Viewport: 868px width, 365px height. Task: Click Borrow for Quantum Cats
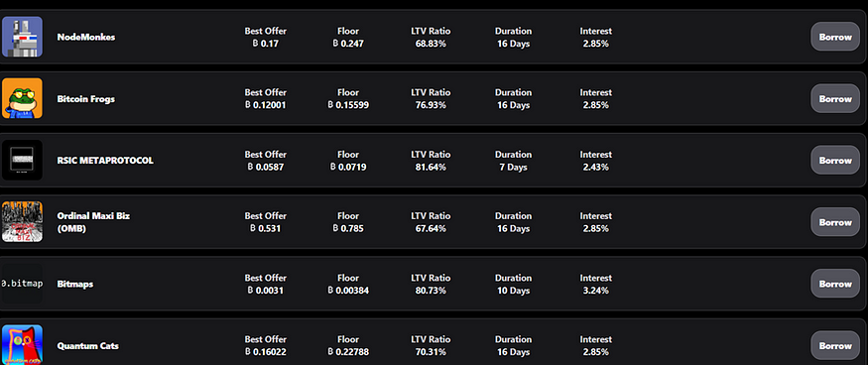[x=835, y=345]
